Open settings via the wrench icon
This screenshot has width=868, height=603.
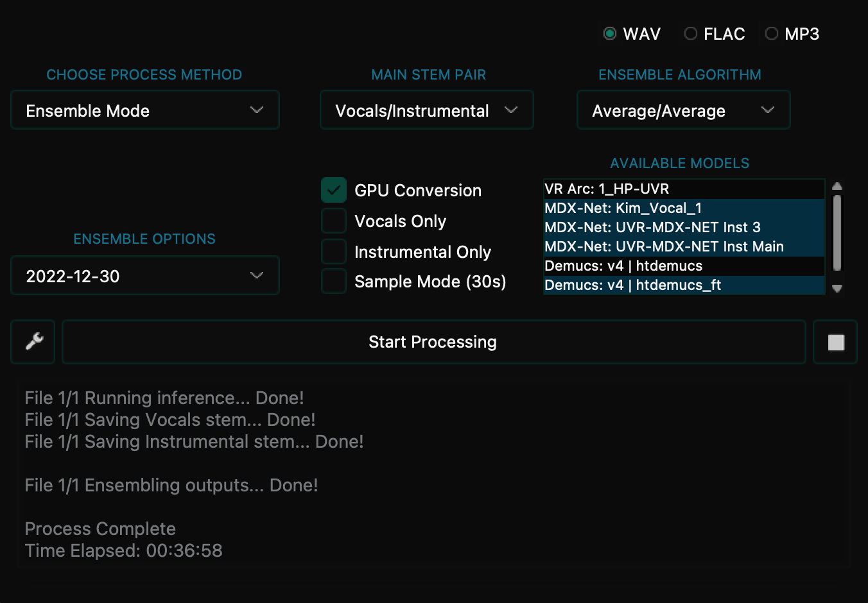(32, 342)
